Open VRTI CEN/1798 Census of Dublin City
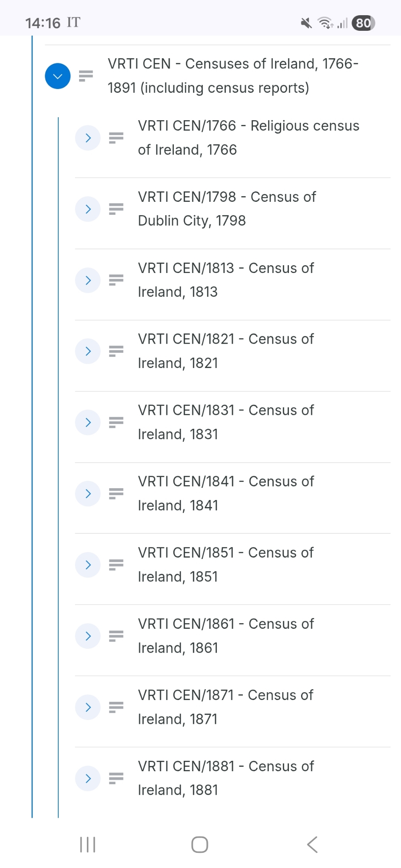401x868 pixels. click(226, 209)
